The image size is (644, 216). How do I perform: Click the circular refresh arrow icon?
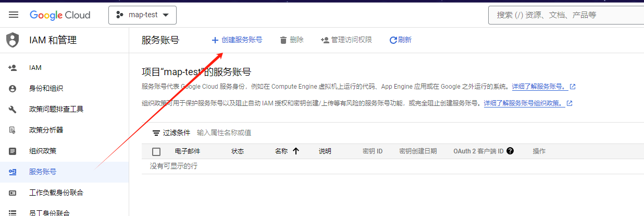pyautogui.click(x=393, y=40)
